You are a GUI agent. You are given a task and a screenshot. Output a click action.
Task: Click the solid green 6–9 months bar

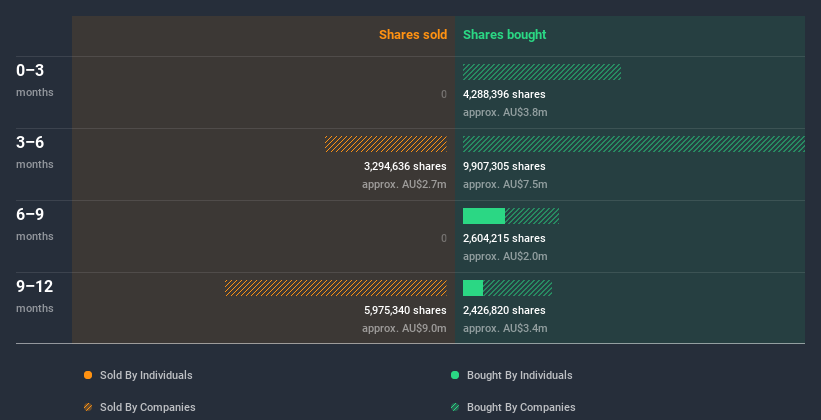484,216
